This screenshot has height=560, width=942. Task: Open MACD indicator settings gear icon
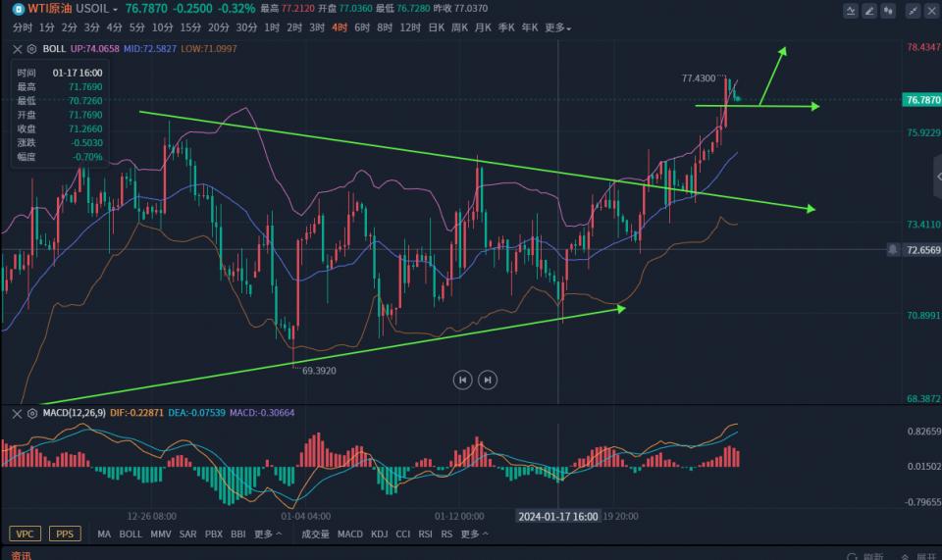tap(31, 413)
